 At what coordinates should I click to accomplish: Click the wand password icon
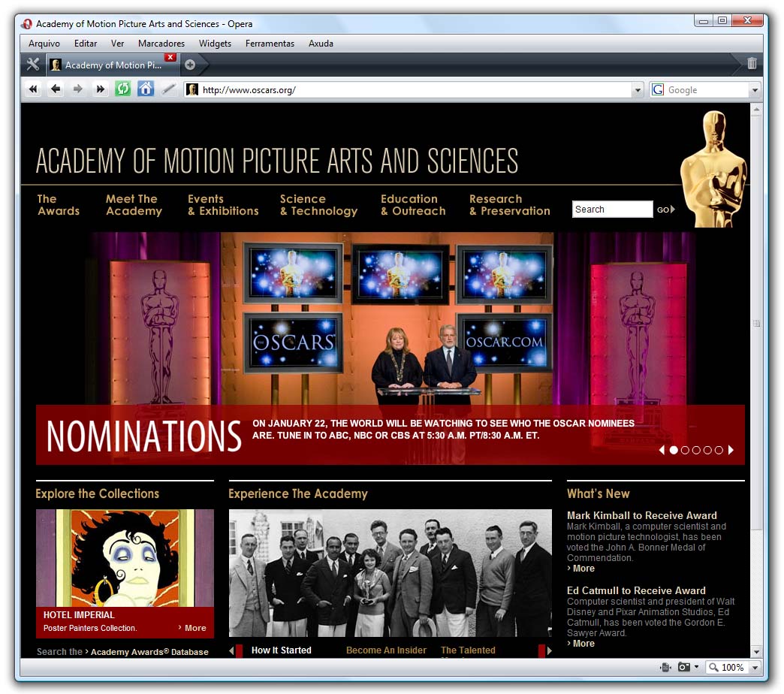click(x=168, y=89)
